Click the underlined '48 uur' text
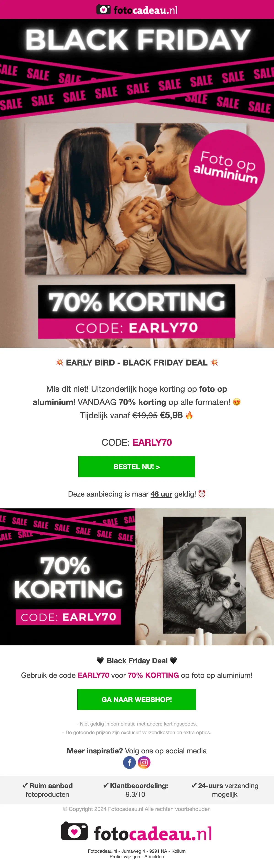Viewport: 274px width, 868px height. pyautogui.click(x=161, y=494)
